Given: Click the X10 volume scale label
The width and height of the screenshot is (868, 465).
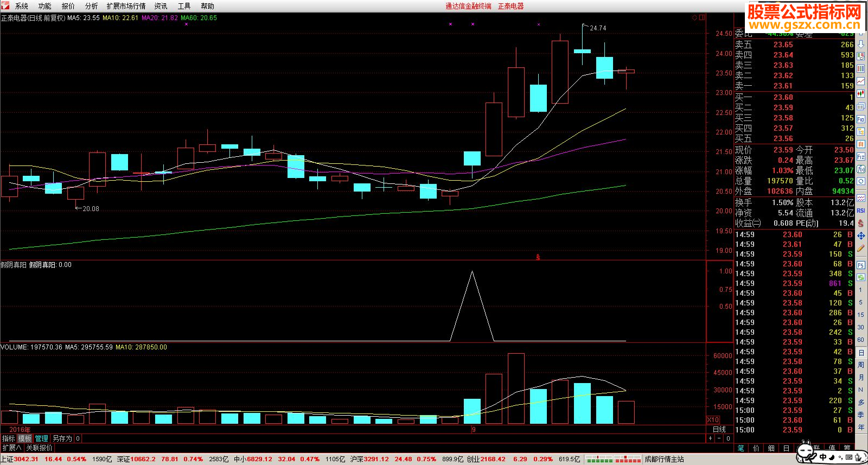Looking at the screenshot, I should [713, 419].
